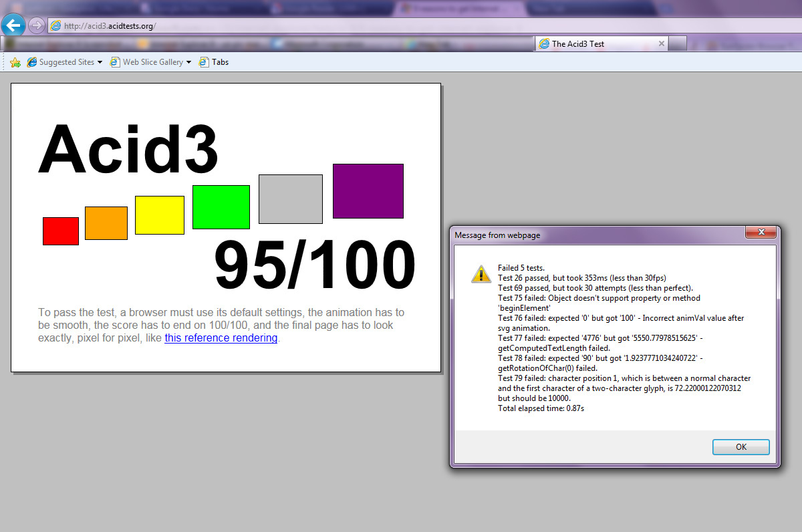
Task: Expand the Web Slice Gallery dropdown arrow
Action: click(188, 62)
